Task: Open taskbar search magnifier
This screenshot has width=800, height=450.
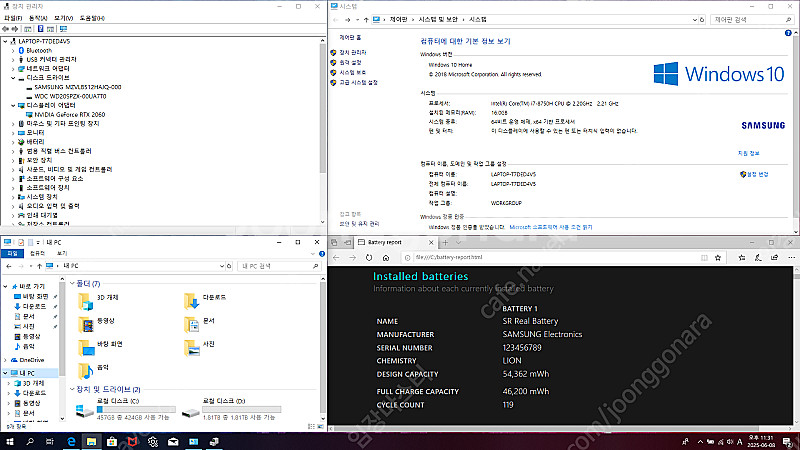Action: pos(30,441)
